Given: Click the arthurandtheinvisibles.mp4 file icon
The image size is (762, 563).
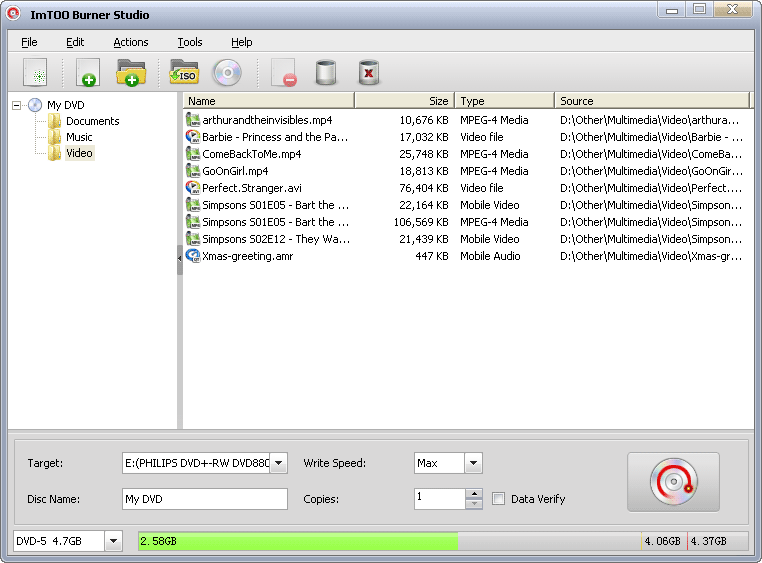Looking at the screenshot, I should point(193,120).
